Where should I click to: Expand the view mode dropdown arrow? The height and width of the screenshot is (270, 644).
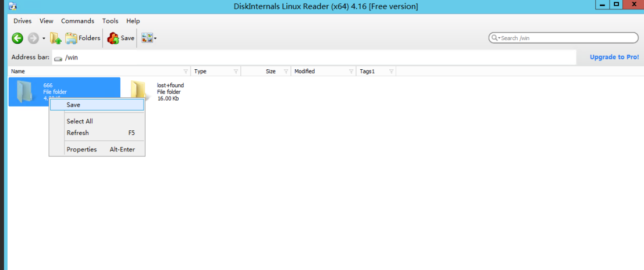coord(155,38)
